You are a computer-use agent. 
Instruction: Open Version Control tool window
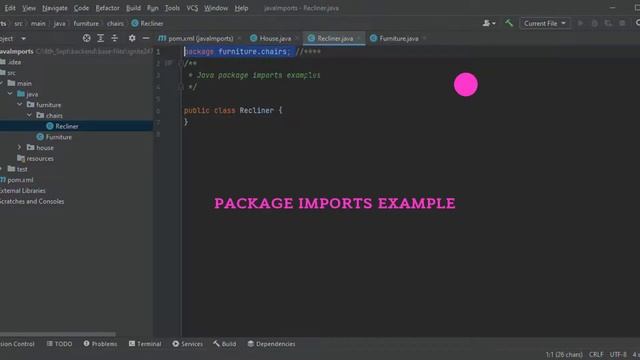pos(17,344)
